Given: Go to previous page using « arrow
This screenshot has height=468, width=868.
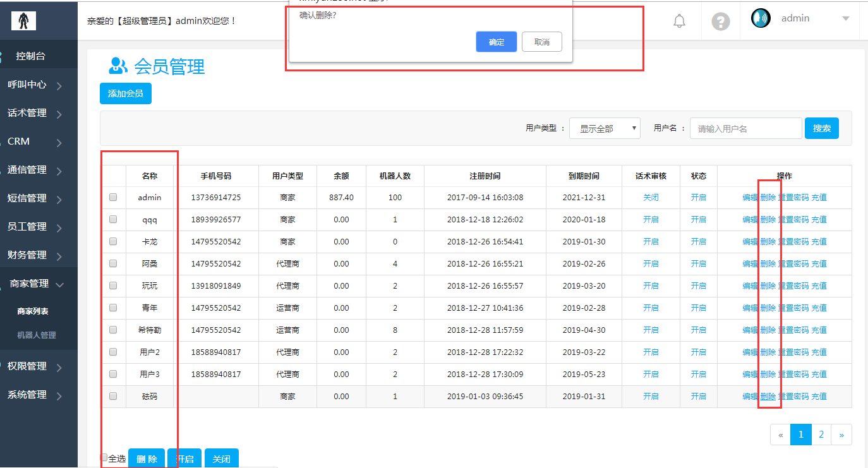Looking at the screenshot, I should [x=781, y=435].
